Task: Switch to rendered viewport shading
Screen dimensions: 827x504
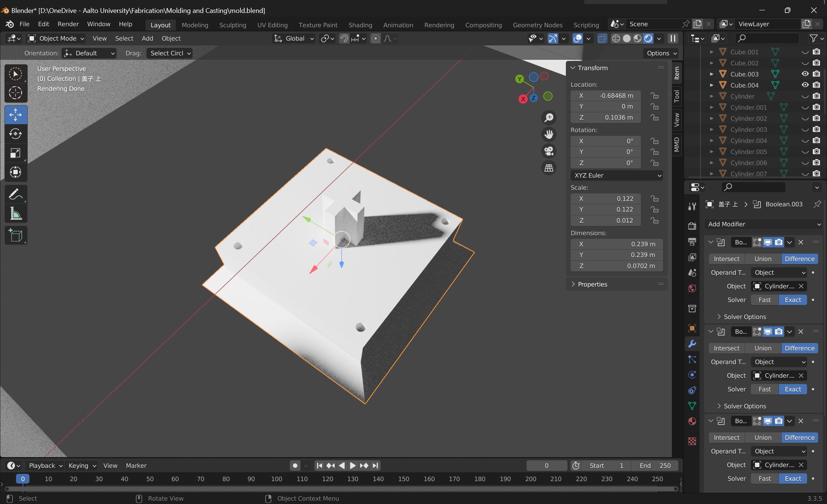Action: 649,38
